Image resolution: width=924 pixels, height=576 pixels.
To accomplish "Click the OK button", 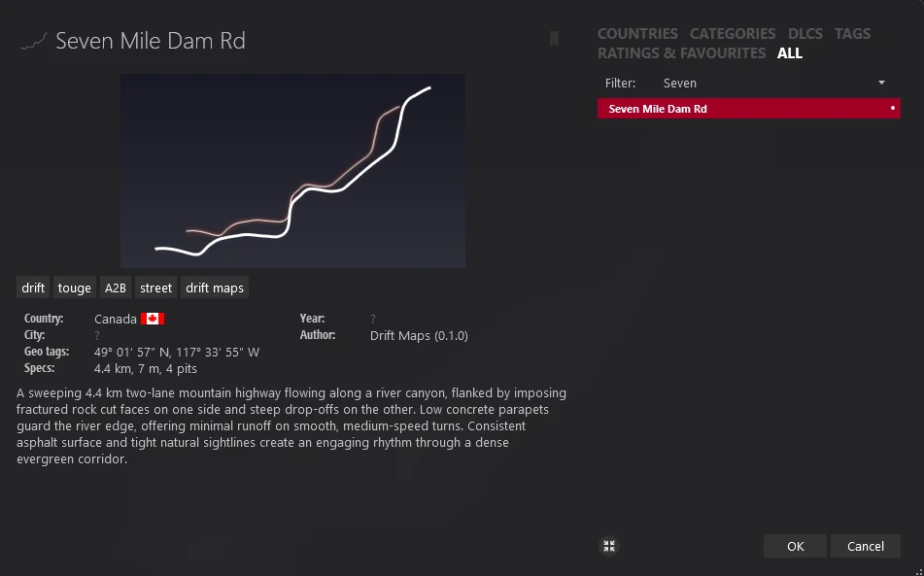I will coord(795,546).
